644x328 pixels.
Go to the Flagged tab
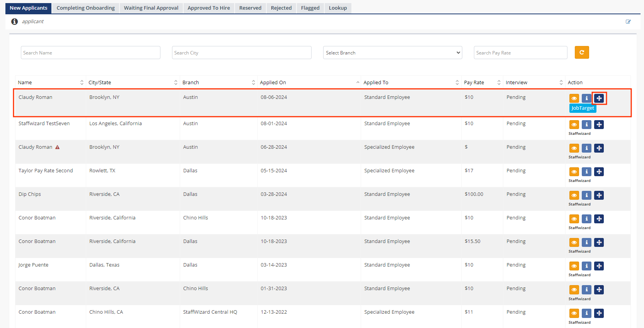click(310, 8)
